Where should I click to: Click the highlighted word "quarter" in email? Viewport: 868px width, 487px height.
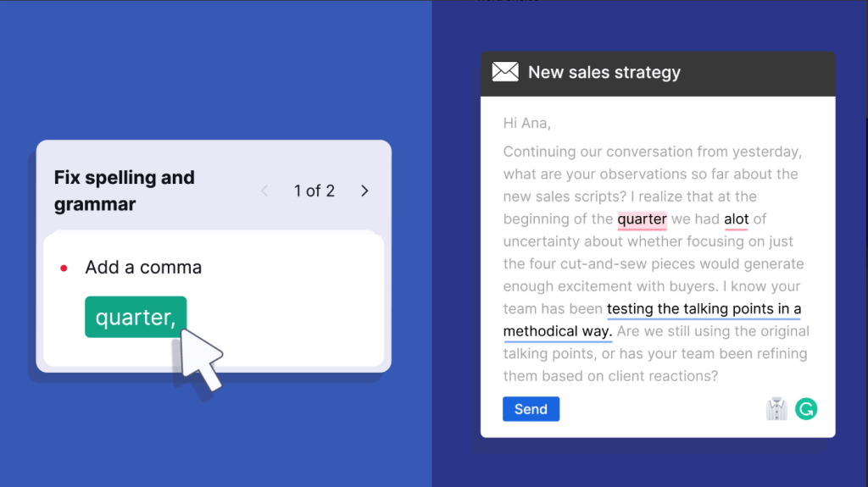tap(643, 219)
